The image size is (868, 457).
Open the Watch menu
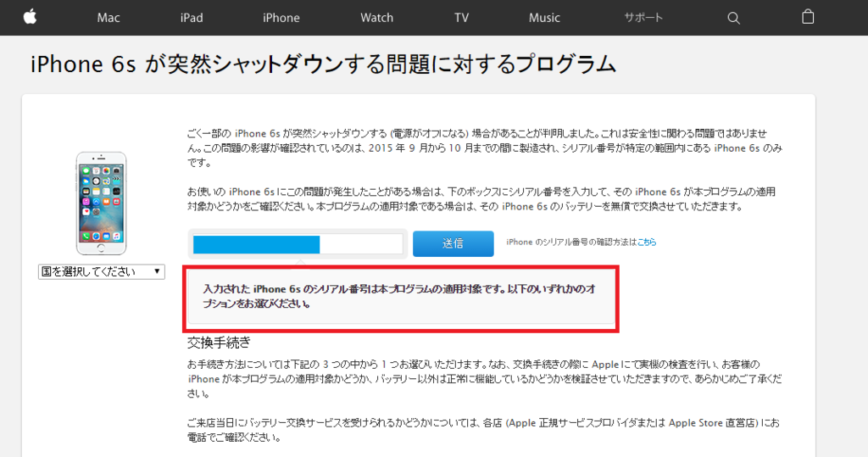pos(376,18)
